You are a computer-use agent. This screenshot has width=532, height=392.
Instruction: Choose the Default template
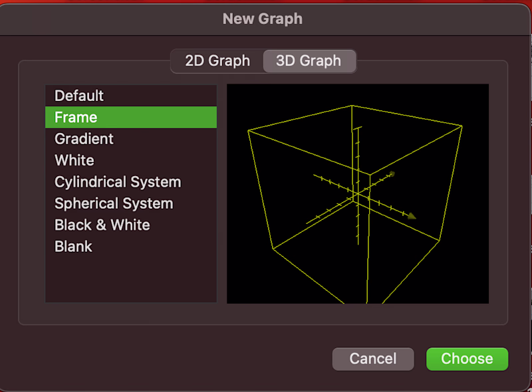pyautogui.click(x=79, y=96)
